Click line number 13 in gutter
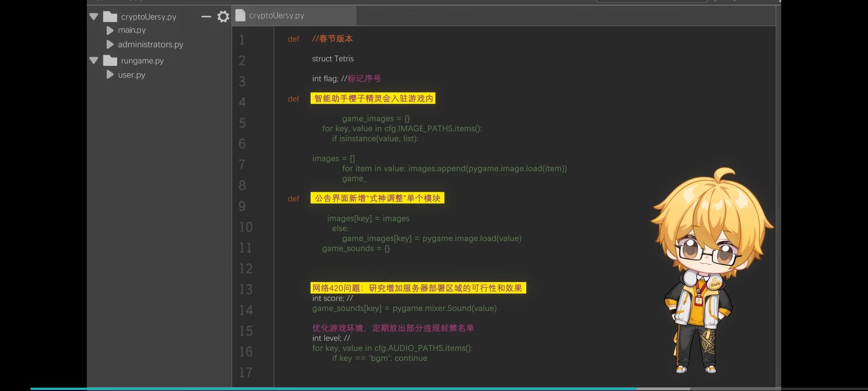 click(x=246, y=289)
